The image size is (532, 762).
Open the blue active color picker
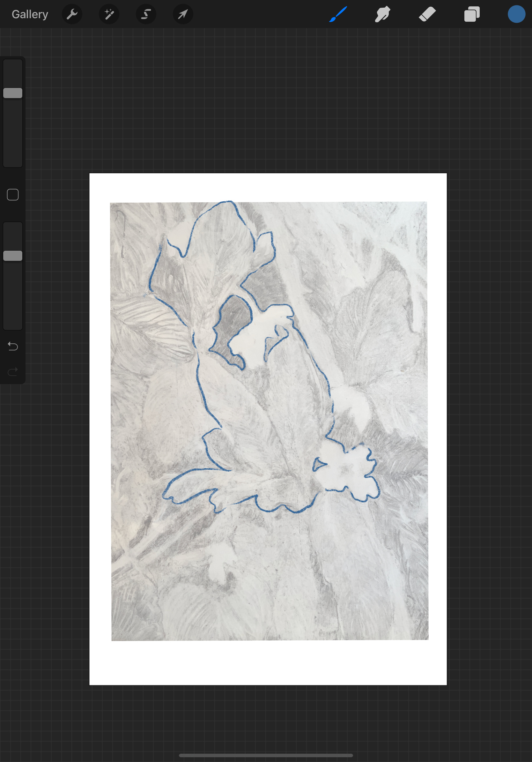point(516,14)
